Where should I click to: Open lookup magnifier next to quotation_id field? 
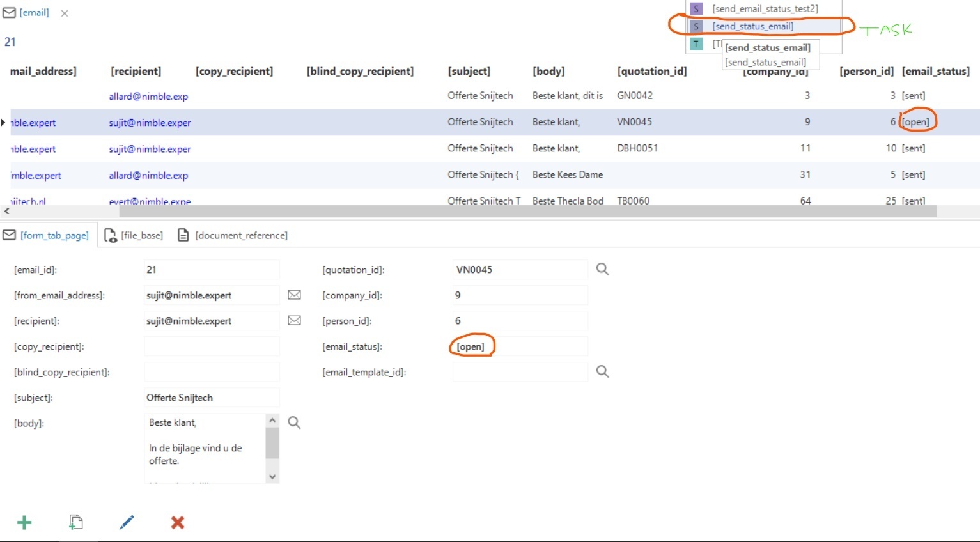coord(602,269)
